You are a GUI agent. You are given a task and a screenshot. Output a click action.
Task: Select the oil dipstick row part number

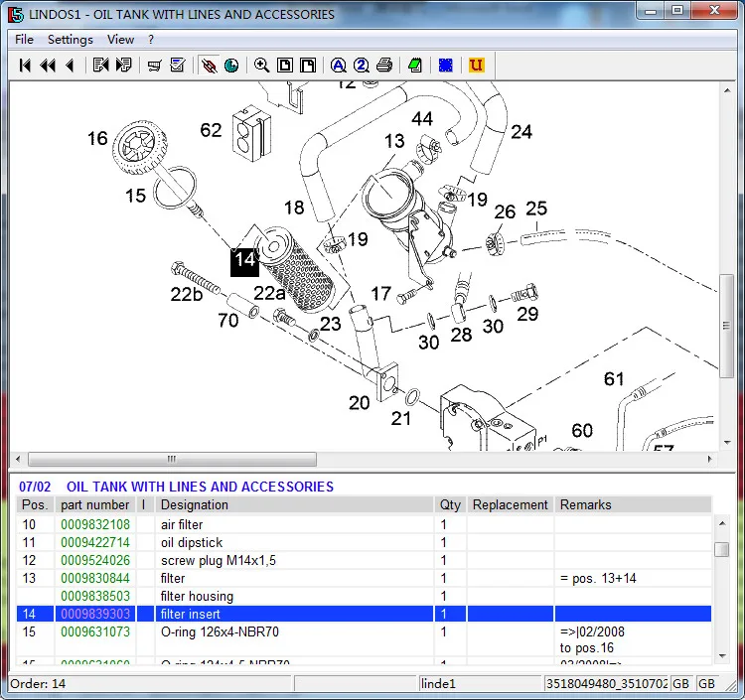coord(95,543)
